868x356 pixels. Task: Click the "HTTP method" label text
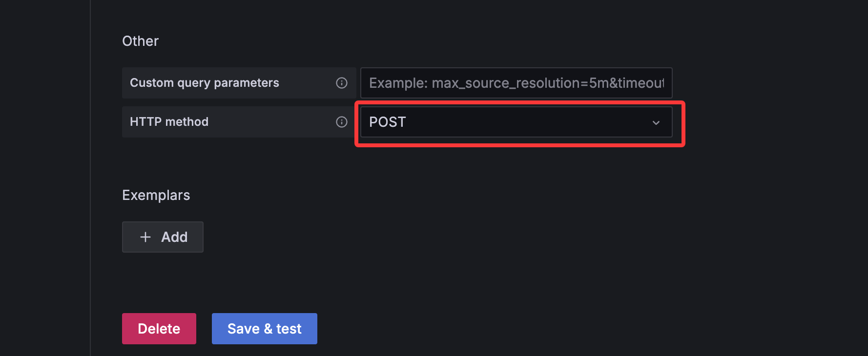point(169,122)
